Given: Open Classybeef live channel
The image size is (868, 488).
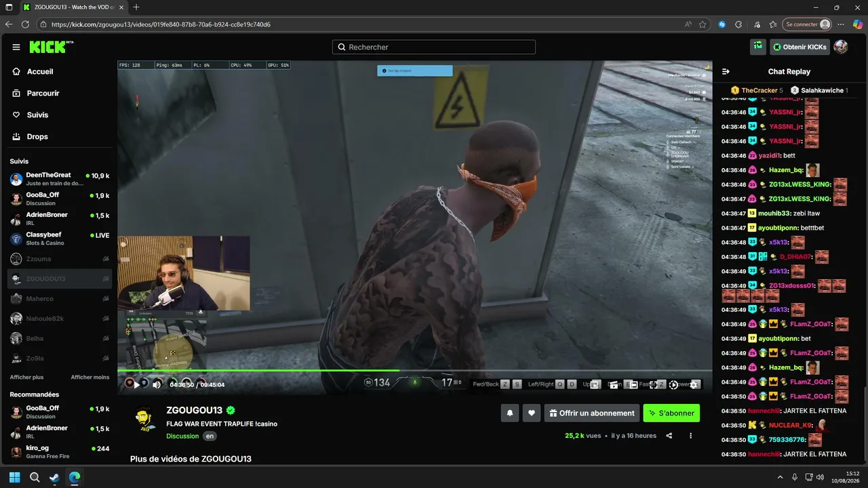Looking at the screenshot, I should [60, 239].
